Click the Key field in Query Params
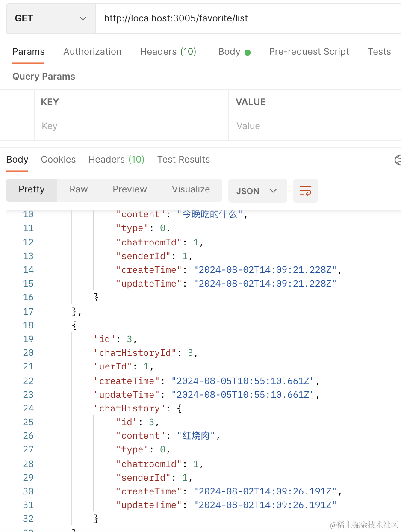This screenshot has height=532, width=401. 131,126
